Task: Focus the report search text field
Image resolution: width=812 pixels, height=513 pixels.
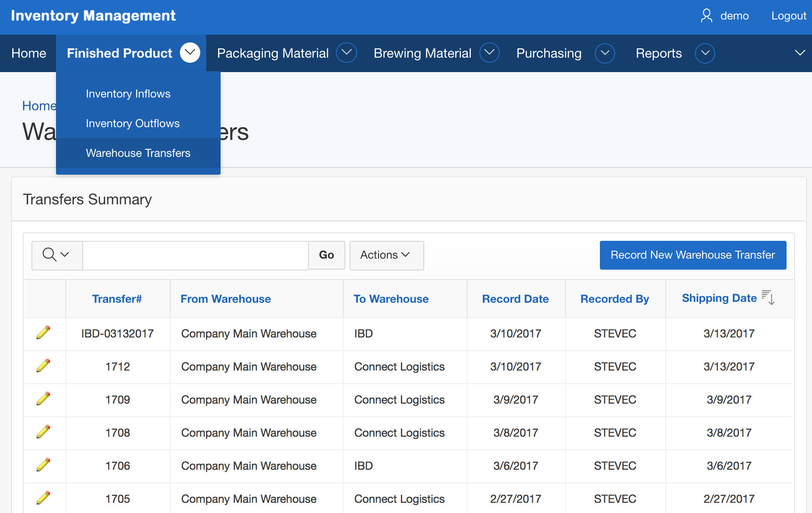Action: click(x=195, y=255)
